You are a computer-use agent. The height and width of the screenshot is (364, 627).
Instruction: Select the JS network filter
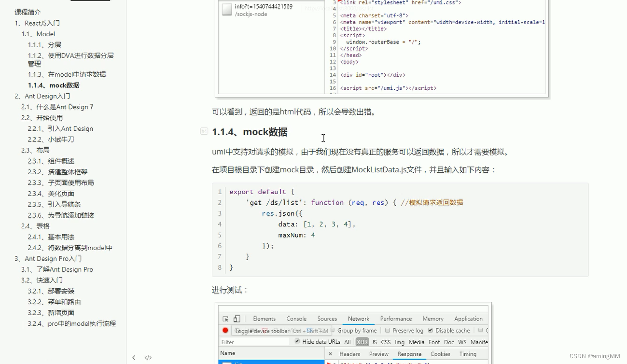pos(374,342)
